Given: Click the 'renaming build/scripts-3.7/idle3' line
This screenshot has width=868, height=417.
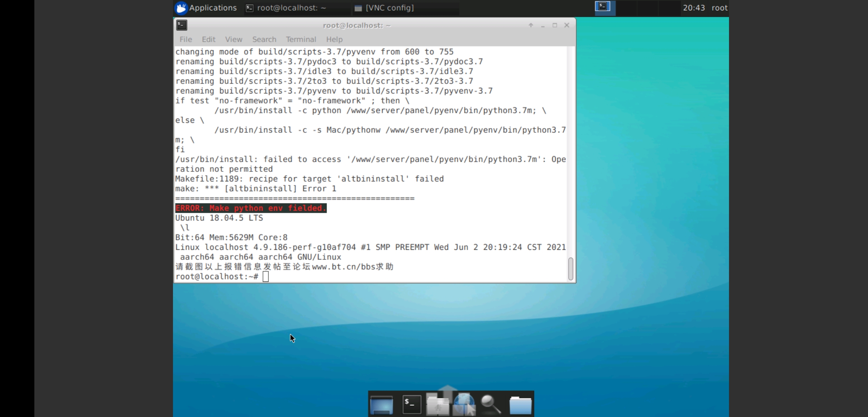Looking at the screenshot, I should click(324, 71).
